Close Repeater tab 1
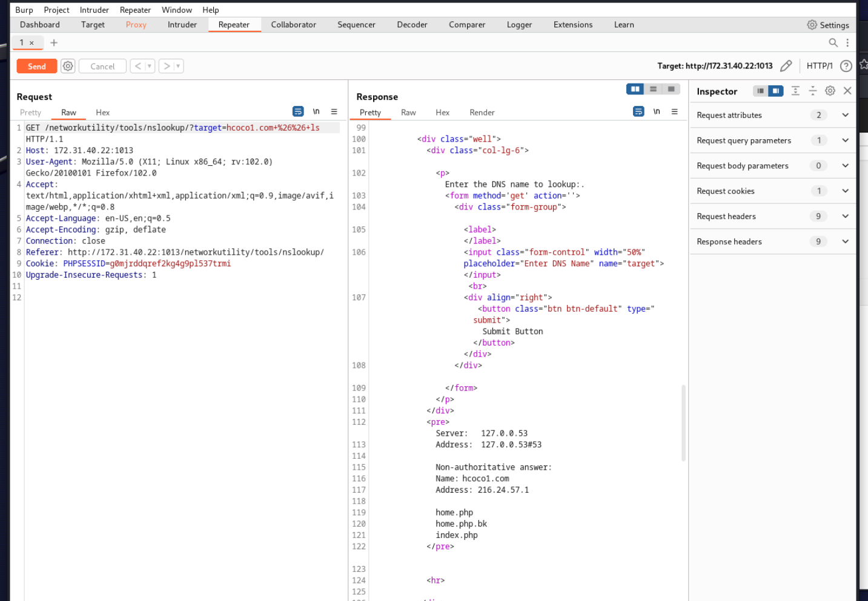The image size is (868, 601). tap(31, 43)
